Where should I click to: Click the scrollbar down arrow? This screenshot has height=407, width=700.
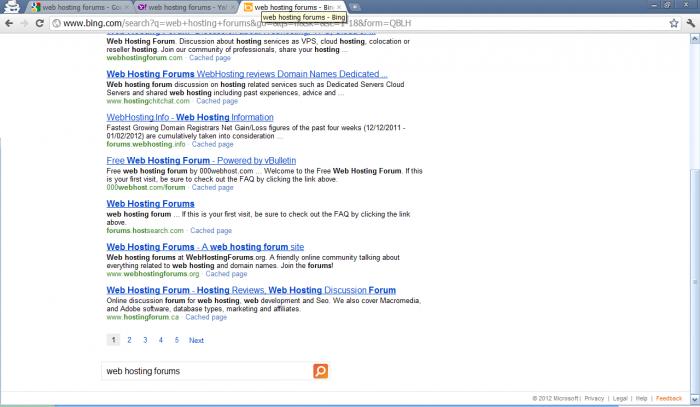695,399
